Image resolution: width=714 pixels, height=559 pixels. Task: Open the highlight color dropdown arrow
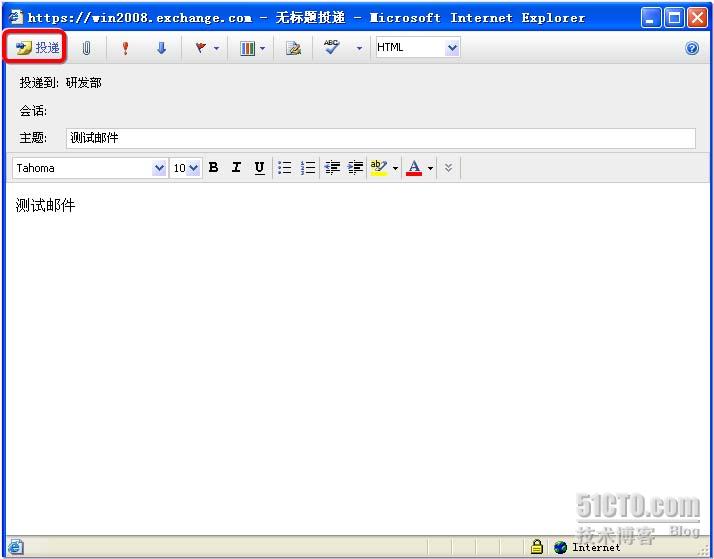[x=395, y=168]
